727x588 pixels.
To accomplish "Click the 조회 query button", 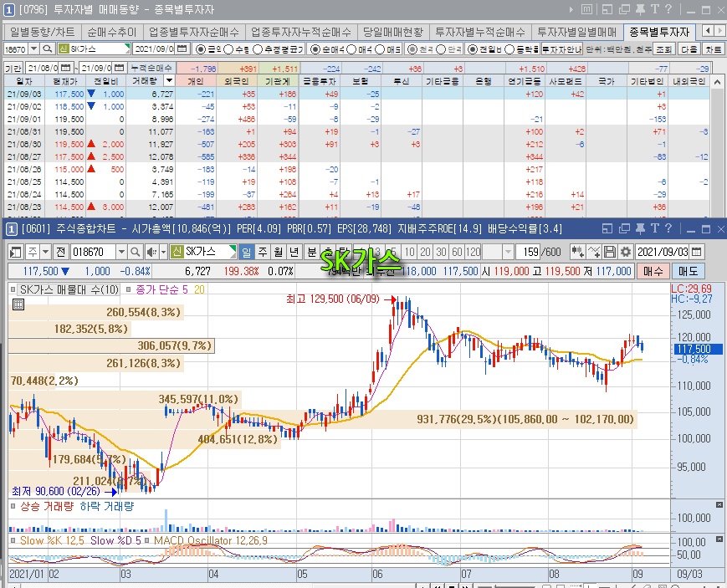I will pos(664,49).
